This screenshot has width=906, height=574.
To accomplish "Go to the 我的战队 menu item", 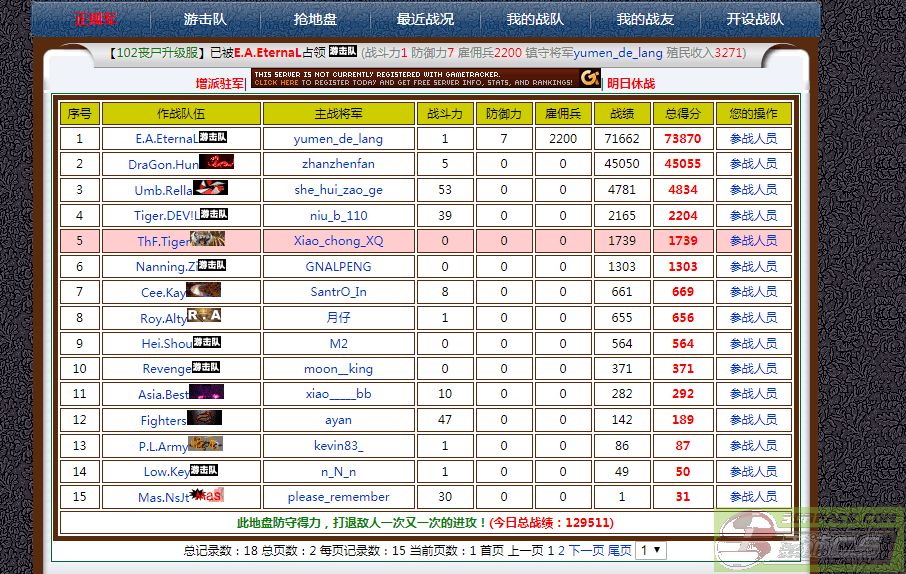I will click(x=535, y=19).
